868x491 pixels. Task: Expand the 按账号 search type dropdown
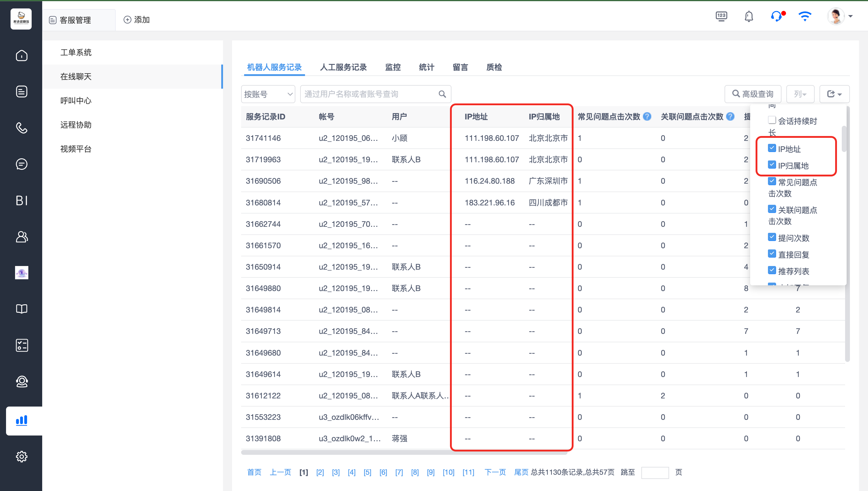pos(268,94)
